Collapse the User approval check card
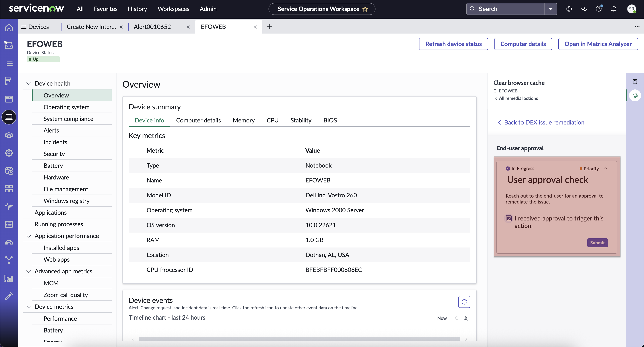644x347 pixels. click(606, 168)
